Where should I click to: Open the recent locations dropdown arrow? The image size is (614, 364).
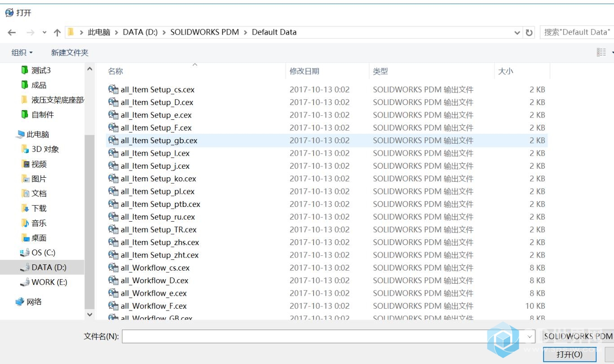tap(44, 32)
